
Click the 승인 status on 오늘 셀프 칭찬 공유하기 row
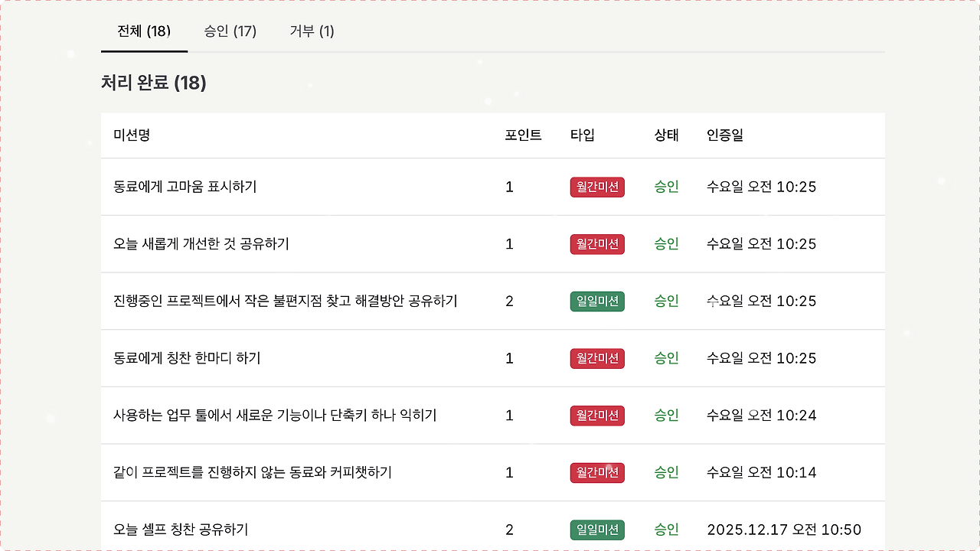(665, 529)
